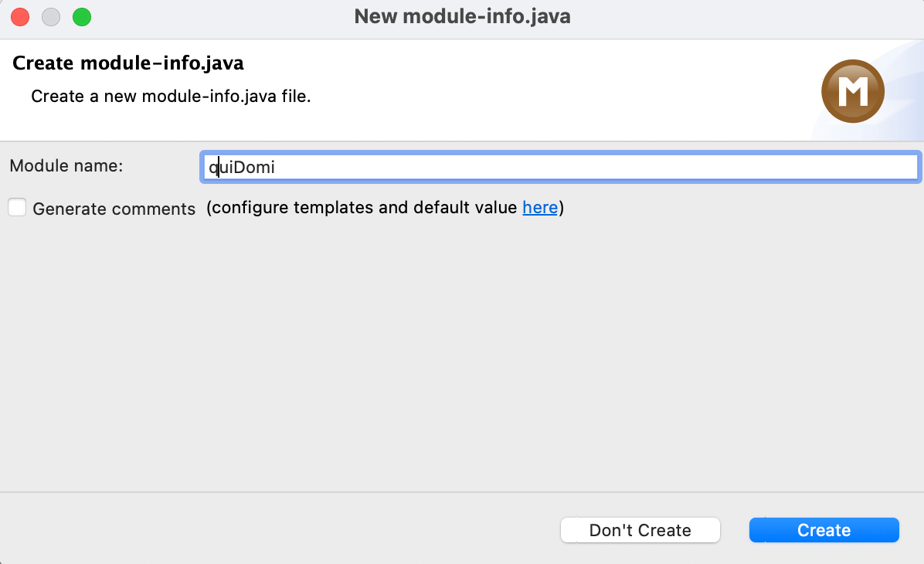Click the 'Create module-info.java' heading
This screenshot has width=924, height=564.
point(128,63)
